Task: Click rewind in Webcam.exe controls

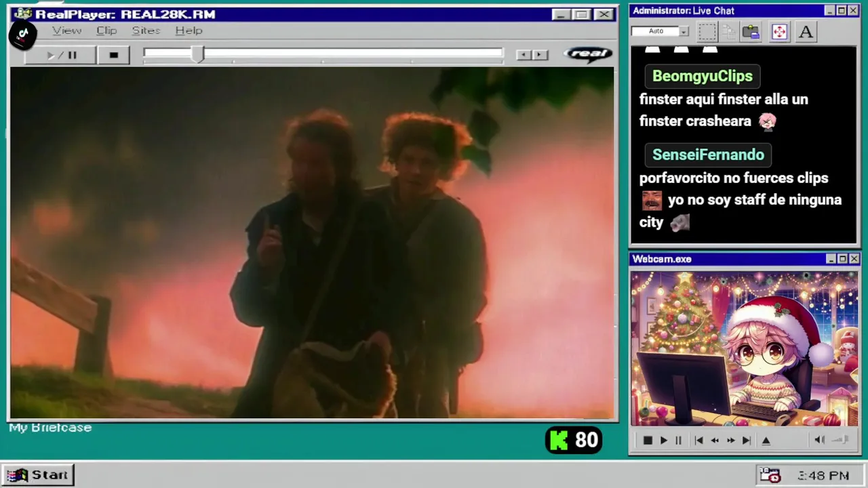Action: [715, 441]
